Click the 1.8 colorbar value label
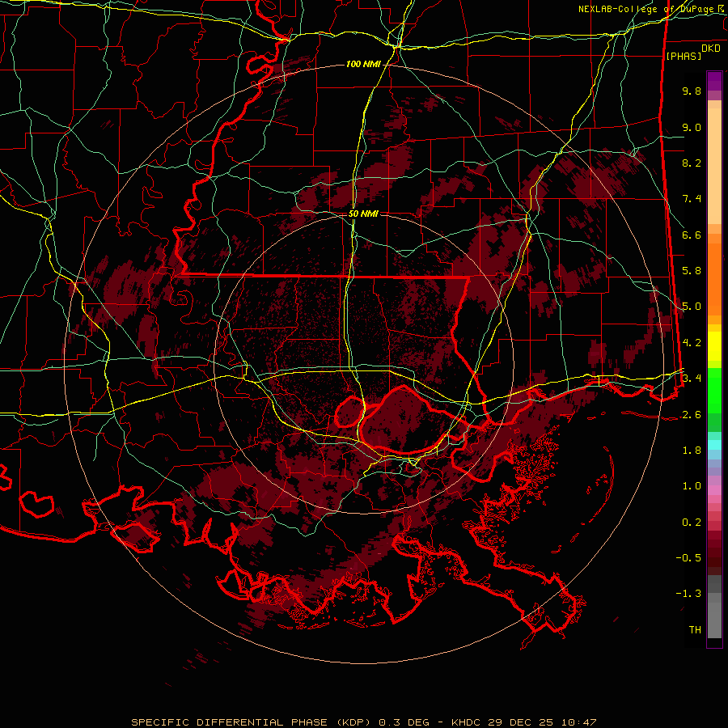The height and width of the screenshot is (728, 728). tap(692, 451)
